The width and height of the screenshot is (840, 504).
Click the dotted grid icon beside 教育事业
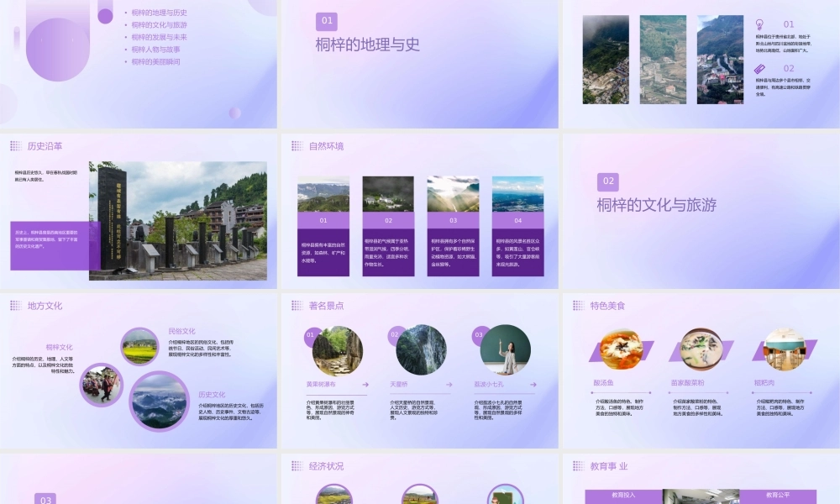click(x=579, y=466)
